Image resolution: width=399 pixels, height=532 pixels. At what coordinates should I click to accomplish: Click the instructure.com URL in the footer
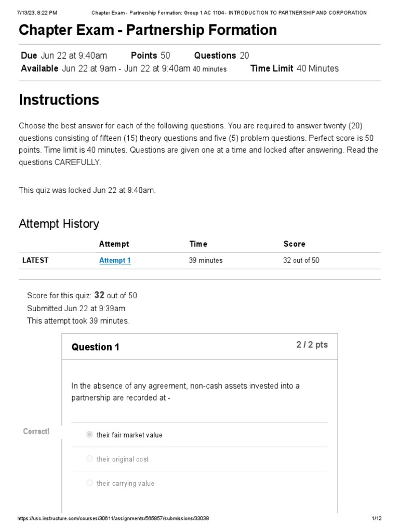[x=113, y=518]
